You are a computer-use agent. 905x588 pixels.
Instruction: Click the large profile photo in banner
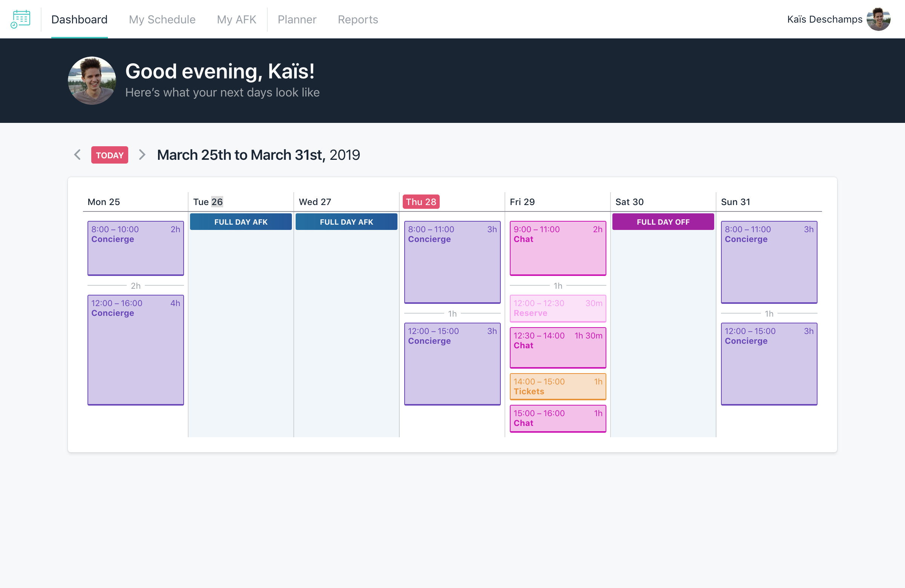click(x=92, y=81)
